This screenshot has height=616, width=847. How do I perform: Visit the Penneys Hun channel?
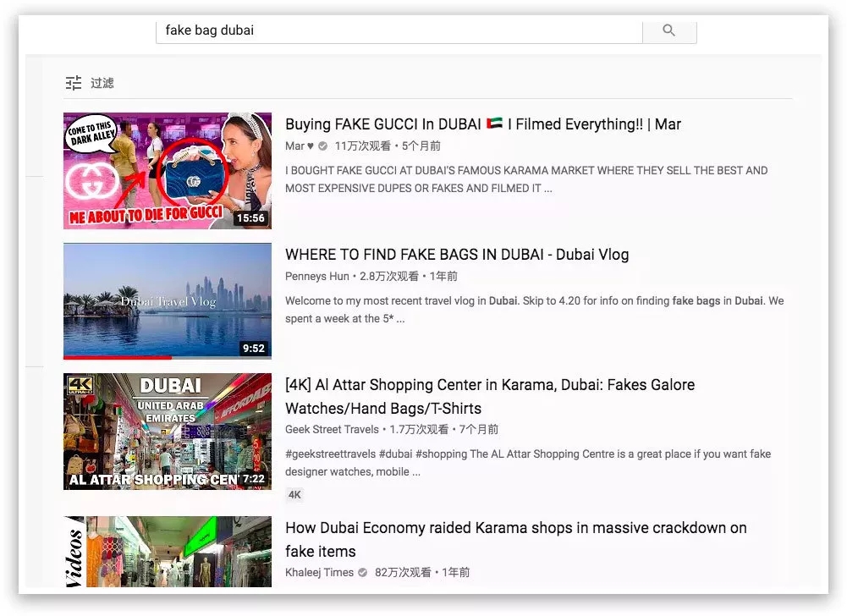316,277
